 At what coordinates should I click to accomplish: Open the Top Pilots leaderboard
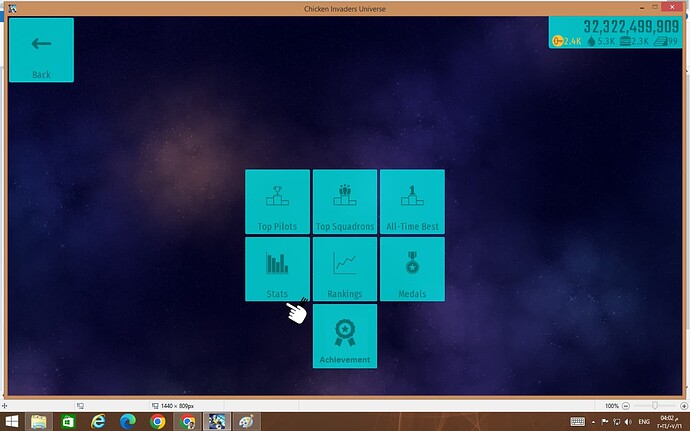(277, 202)
